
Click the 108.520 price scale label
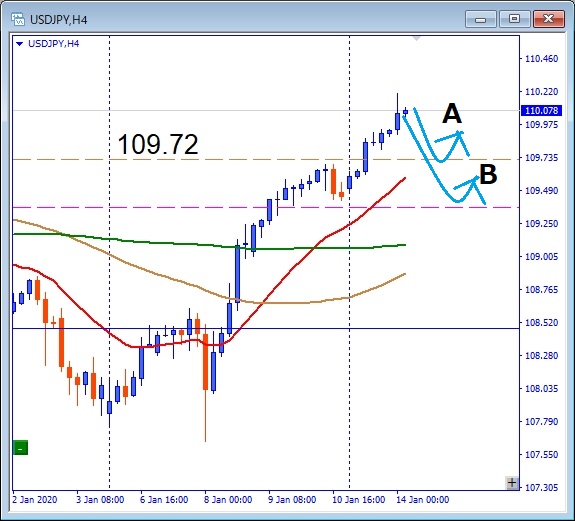[x=542, y=323]
